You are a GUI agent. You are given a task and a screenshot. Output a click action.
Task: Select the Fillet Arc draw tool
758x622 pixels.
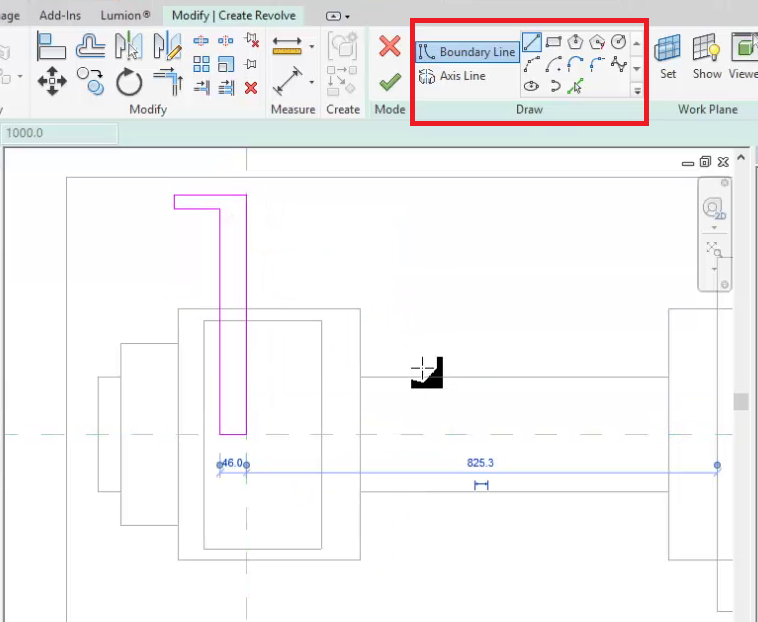click(598, 64)
